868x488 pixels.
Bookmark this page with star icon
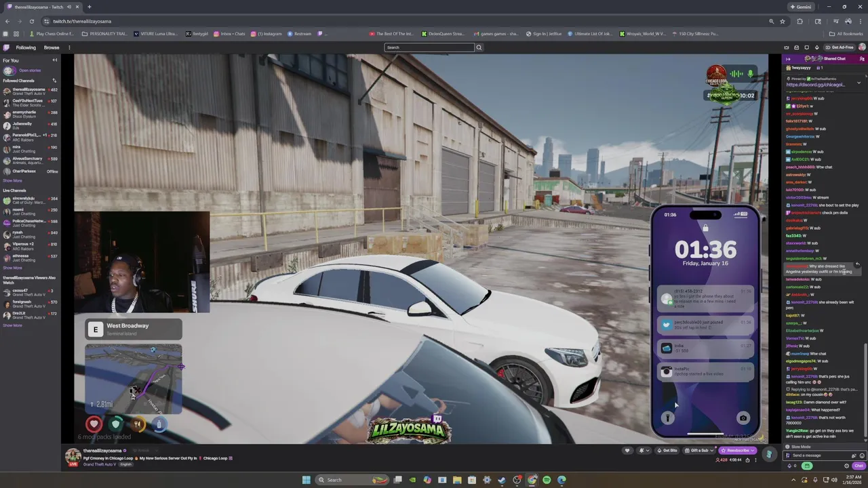pos(783,21)
